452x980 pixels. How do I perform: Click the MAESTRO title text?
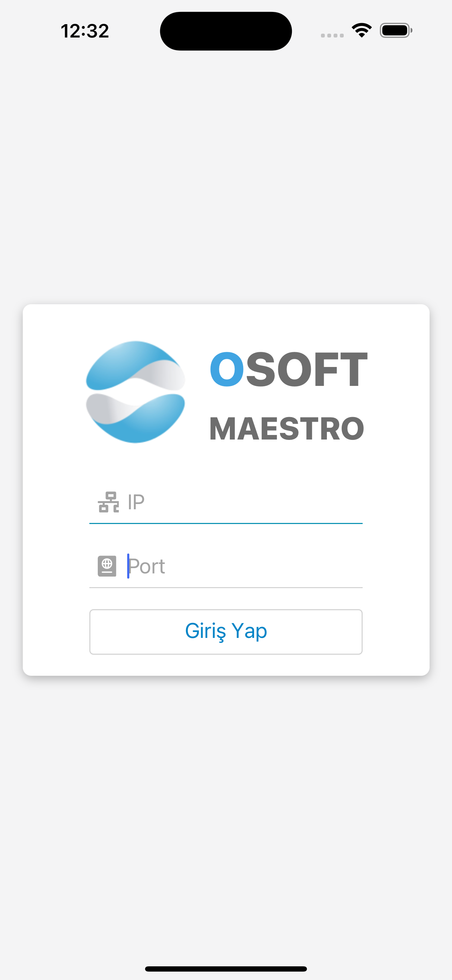[287, 428]
